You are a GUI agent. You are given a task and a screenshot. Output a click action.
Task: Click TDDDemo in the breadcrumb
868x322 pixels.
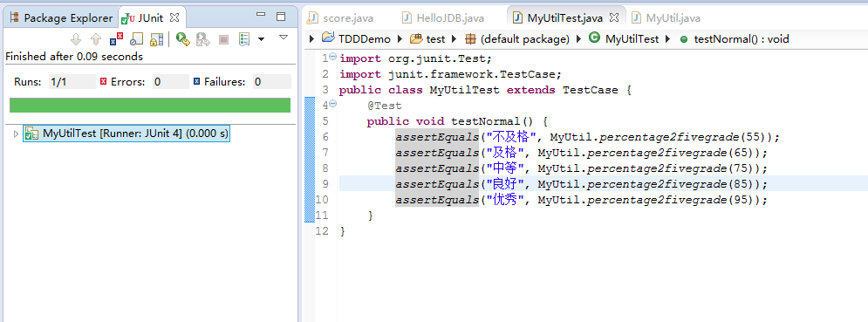tap(365, 38)
